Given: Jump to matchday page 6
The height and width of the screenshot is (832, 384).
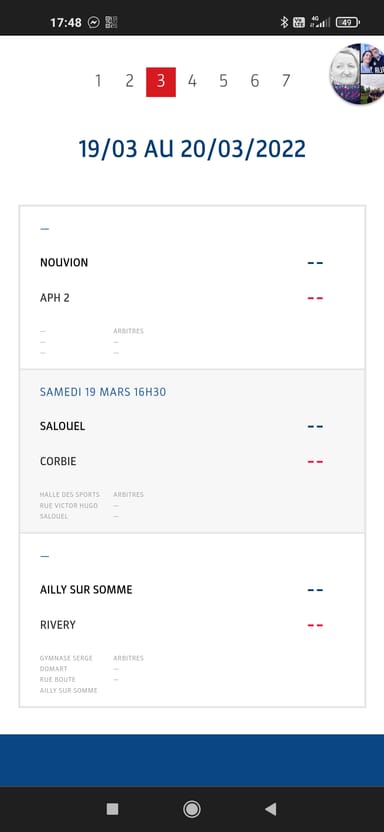Looking at the screenshot, I should [255, 81].
